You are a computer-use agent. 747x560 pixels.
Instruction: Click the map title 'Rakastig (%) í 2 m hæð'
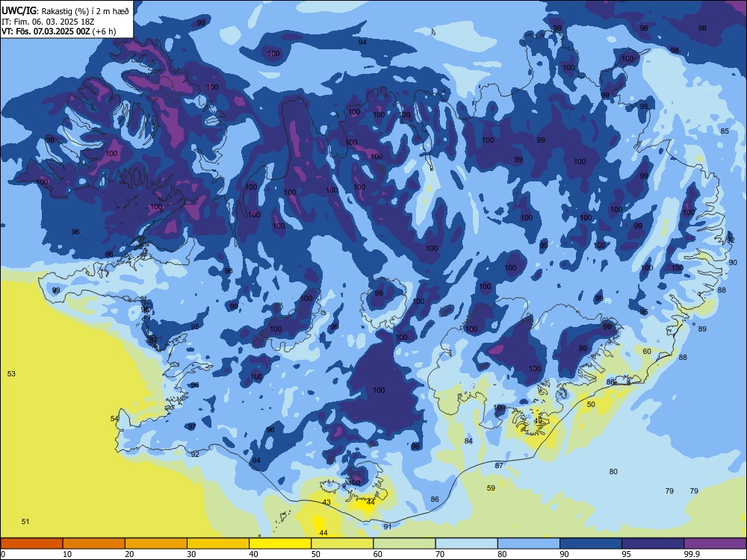point(85,11)
